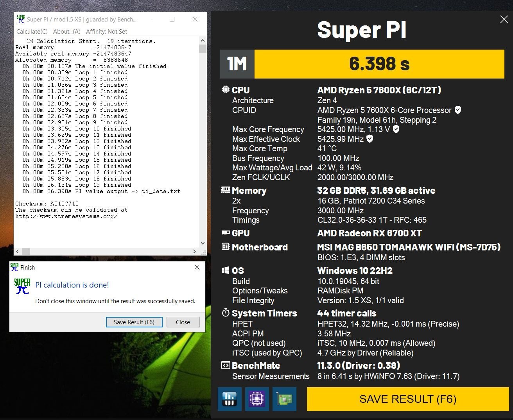The image size is (513, 420).
Task: Click the big SAVE RESULT (F6) button
Action: (408, 399)
